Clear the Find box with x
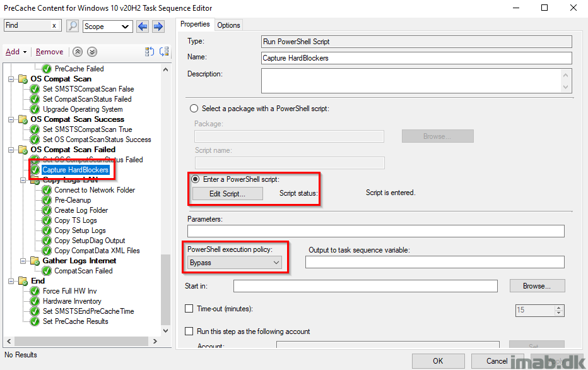588x370 pixels. [x=54, y=25]
